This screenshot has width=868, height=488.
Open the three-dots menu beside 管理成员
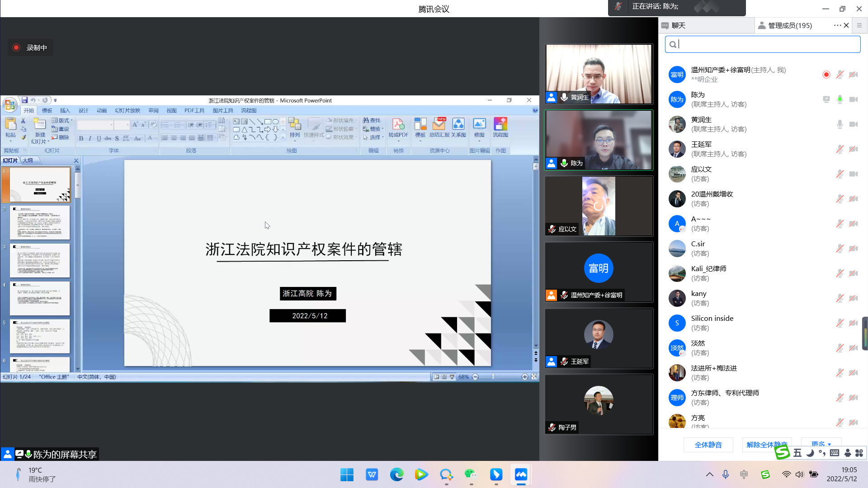coord(837,25)
